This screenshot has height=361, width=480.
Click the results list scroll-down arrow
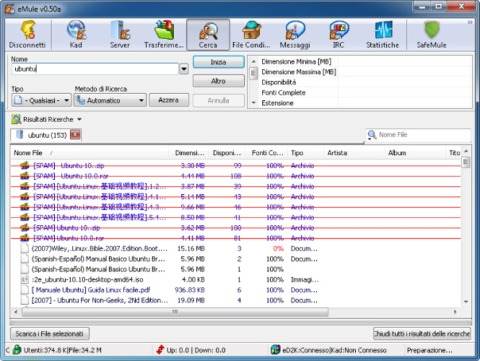coord(466,301)
